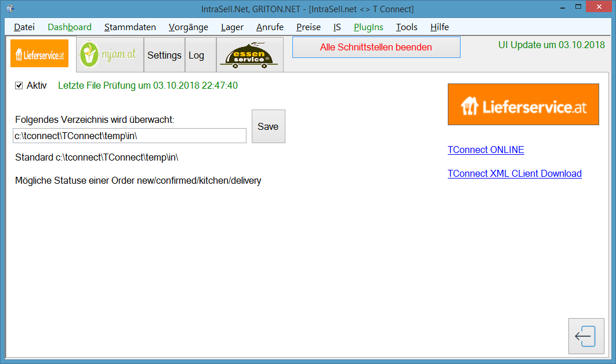Focus the monitored directory path field
This screenshot has height=364, width=616.
[x=130, y=136]
